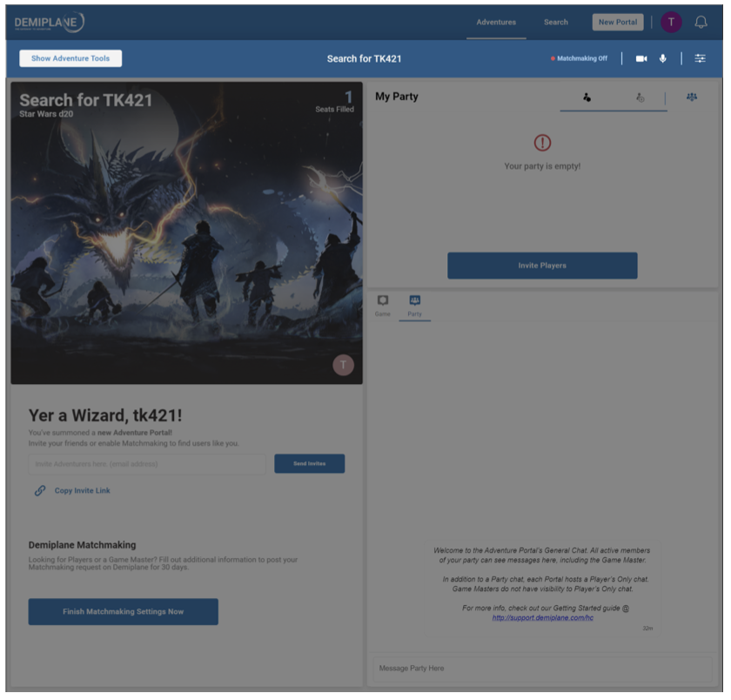Screen dimensions: 731x700
Task: Click the 'Star Wars d20' subtitle
Action: point(46,114)
